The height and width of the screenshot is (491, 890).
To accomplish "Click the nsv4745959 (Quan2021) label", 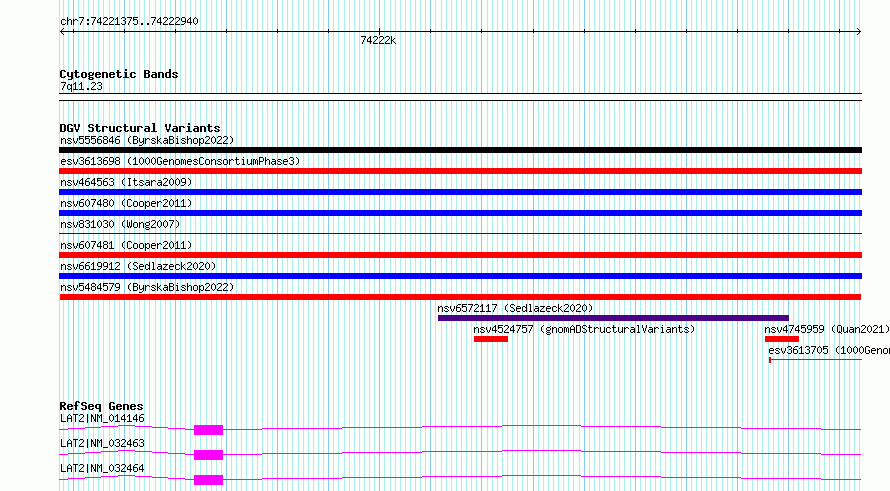I will click(x=826, y=329).
